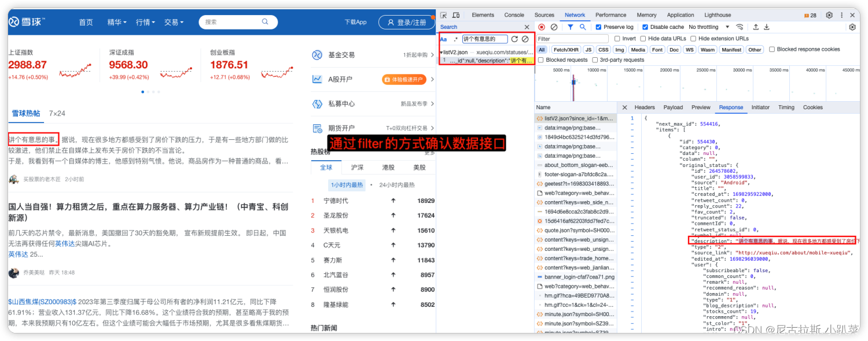
Task: Click the import HAR upload icon
Action: (755, 27)
